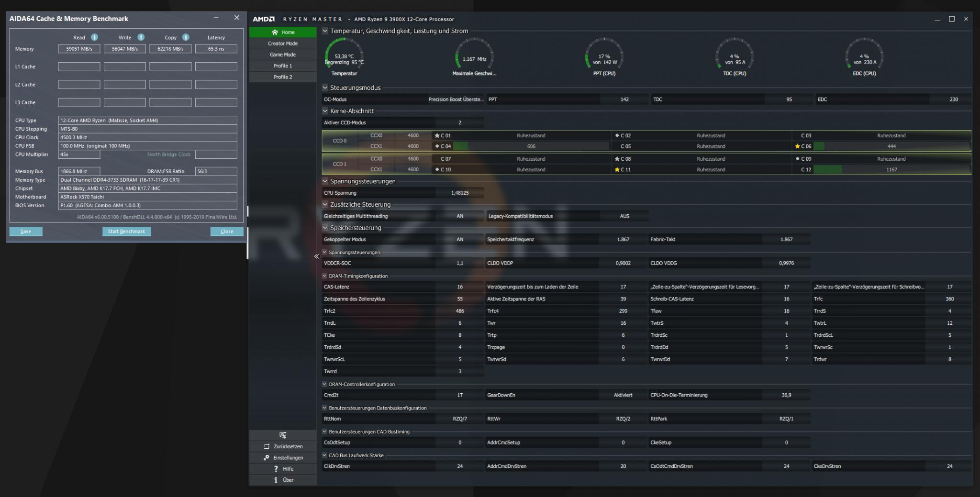Toggle Legacy-Kompatibilitätsmodus AUS value
This screenshot has width=980, height=497.
[624, 216]
